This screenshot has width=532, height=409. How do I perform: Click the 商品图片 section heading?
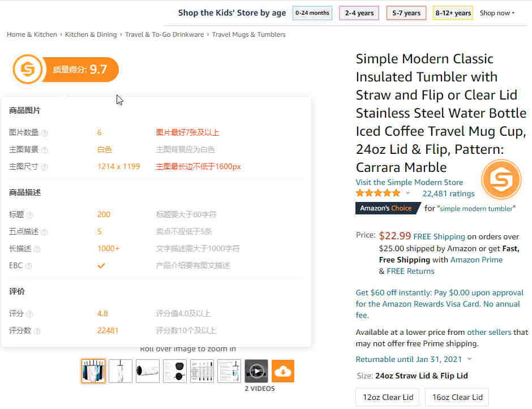[24, 110]
